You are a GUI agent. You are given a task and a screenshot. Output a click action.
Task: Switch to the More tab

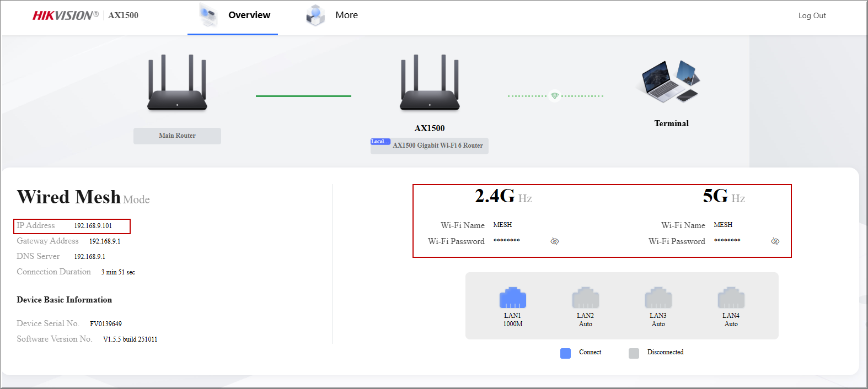(346, 15)
